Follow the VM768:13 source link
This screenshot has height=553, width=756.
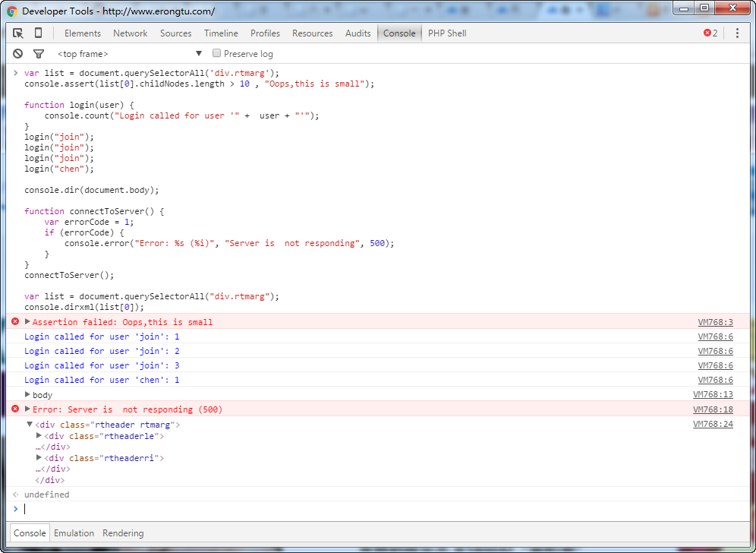(713, 395)
